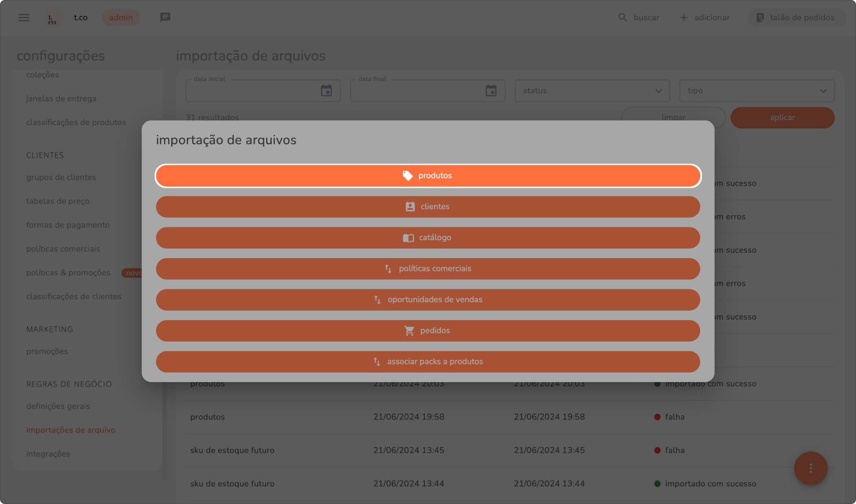This screenshot has width=856, height=504.
Task: Expand the tipo dropdown
Action: [757, 91]
